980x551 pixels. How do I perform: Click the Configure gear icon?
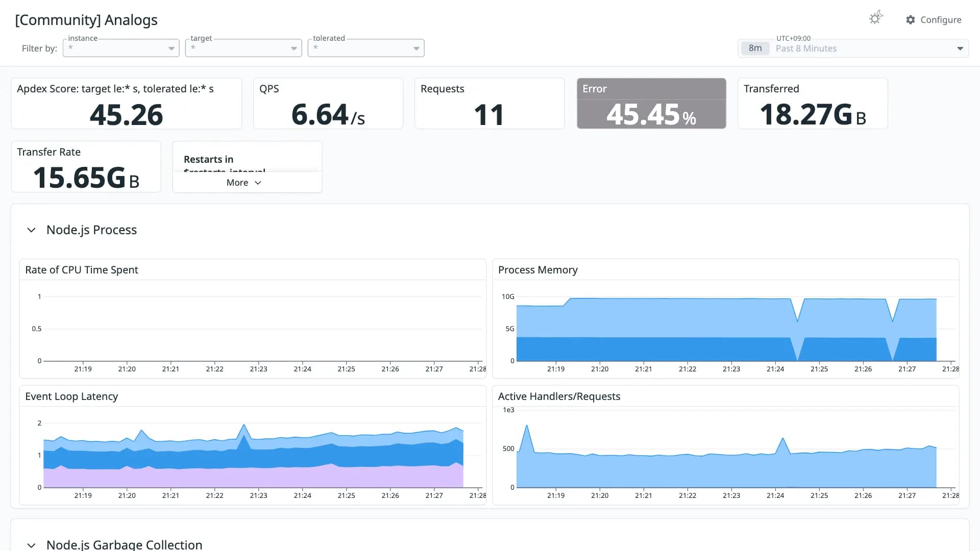[x=911, y=20]
